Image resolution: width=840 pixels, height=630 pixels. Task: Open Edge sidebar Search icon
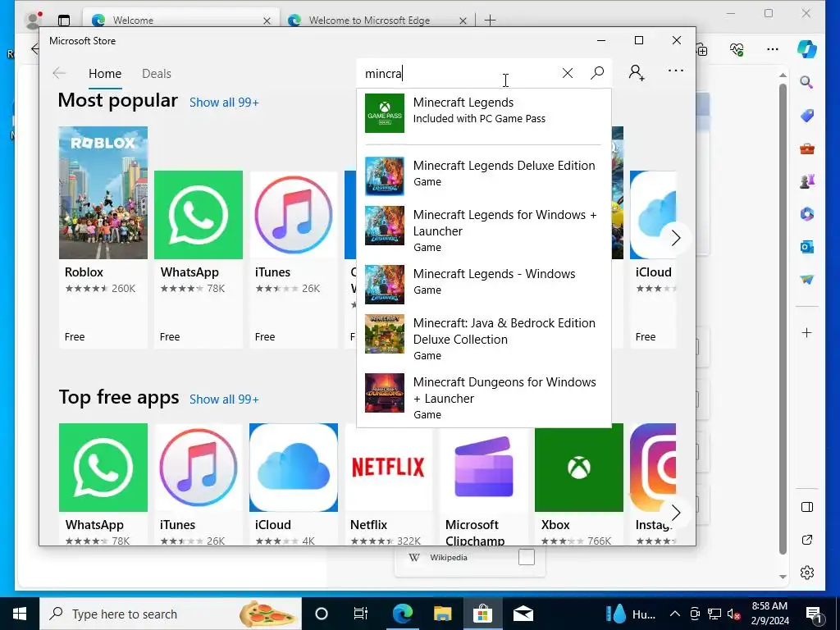pyautogui.click(x=807, y=82)
